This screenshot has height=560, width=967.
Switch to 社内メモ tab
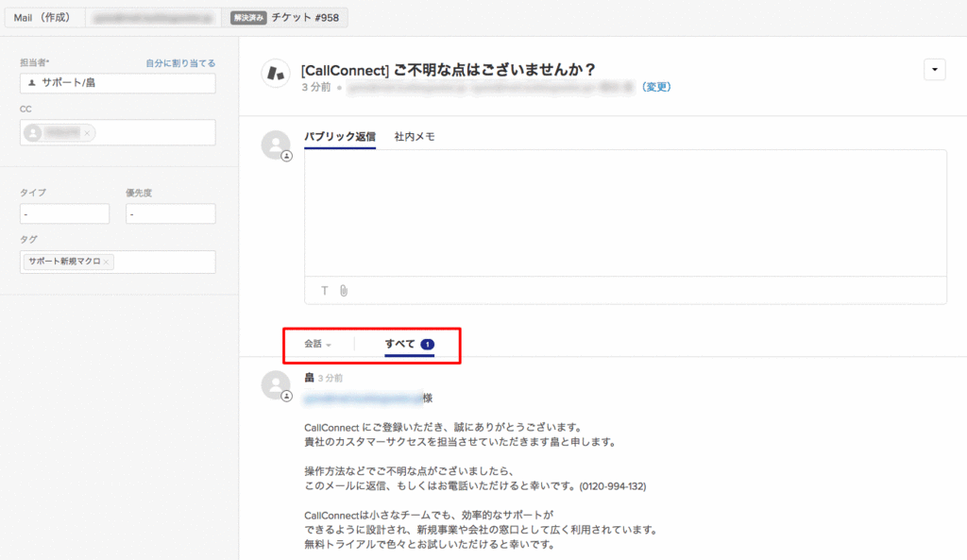[415, 137]
